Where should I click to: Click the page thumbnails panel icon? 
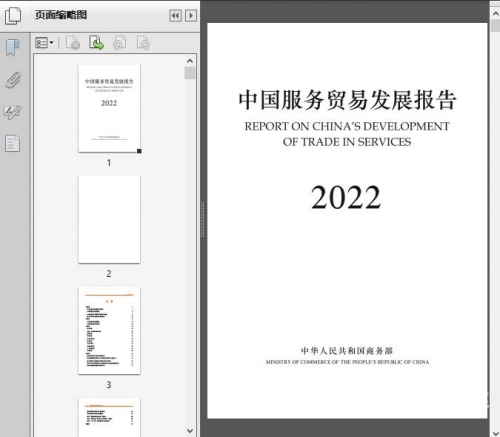click(13, 16)
